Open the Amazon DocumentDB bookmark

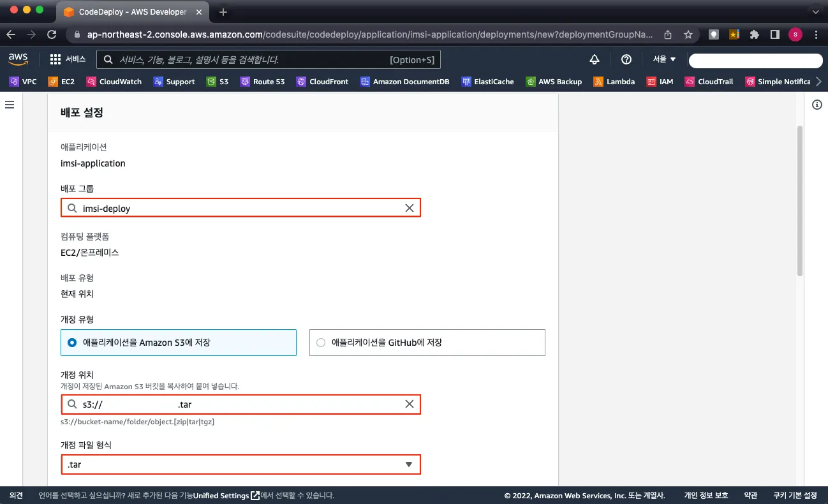pyautogui.click(x=404, y=82)
